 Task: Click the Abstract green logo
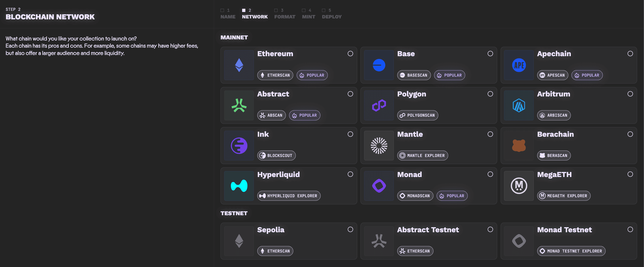pos(239,105)
